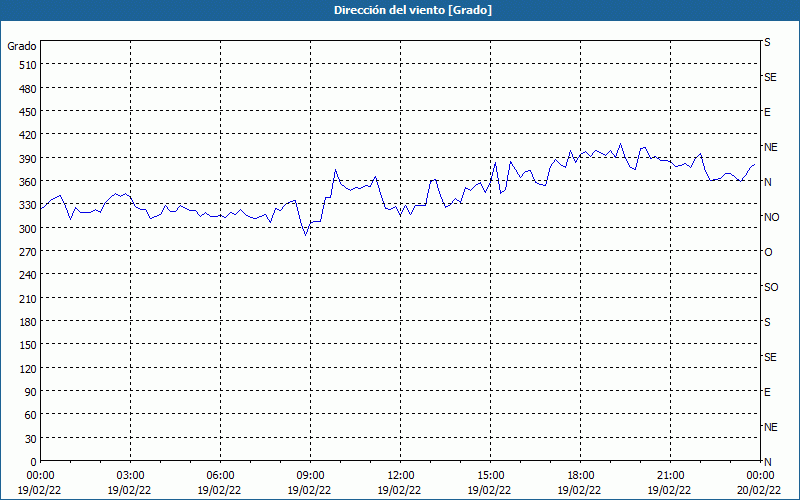Click the '03:00' time axis label

tap(131, 476)
